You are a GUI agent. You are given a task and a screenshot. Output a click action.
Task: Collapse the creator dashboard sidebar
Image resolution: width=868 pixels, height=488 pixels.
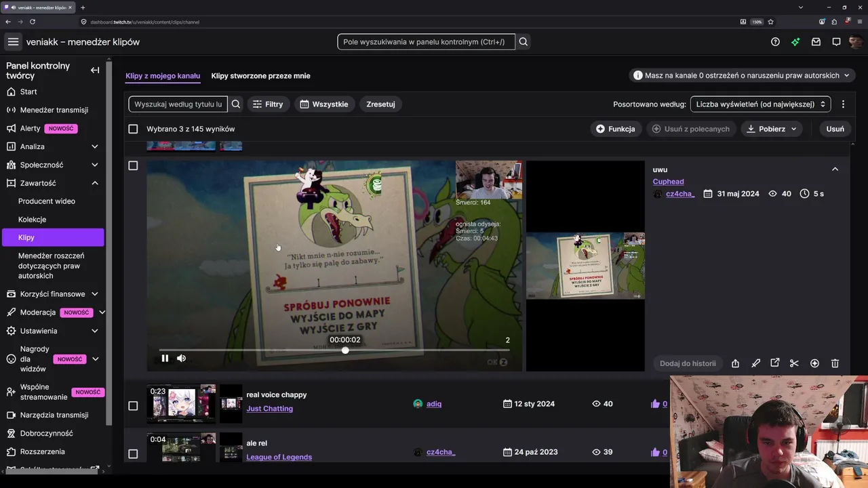pyautogui.click(x=95, y=70)
